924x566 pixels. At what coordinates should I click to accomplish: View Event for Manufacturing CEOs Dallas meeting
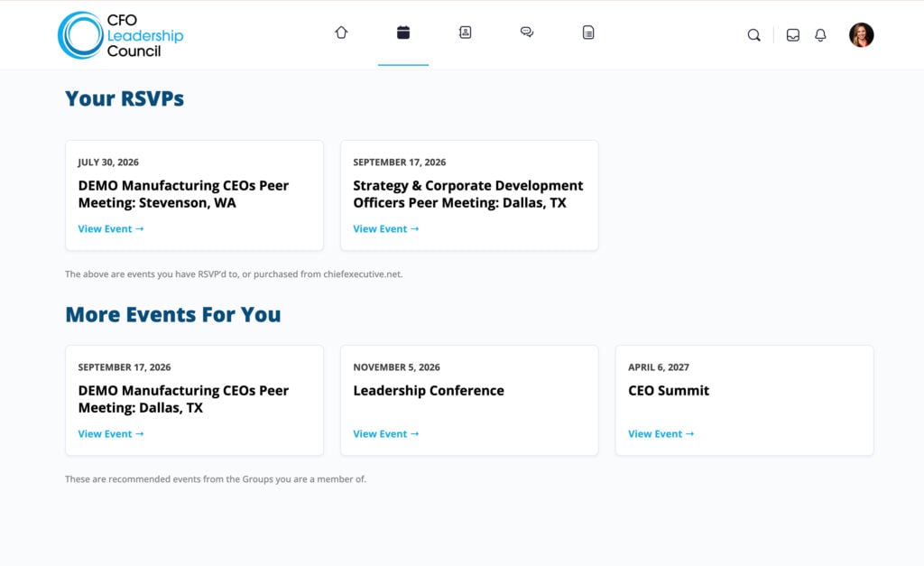pos(111,434)
